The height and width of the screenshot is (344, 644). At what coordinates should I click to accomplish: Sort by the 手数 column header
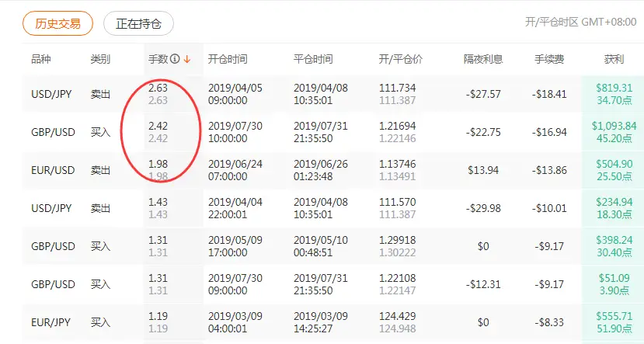click(x=158, y=59)
